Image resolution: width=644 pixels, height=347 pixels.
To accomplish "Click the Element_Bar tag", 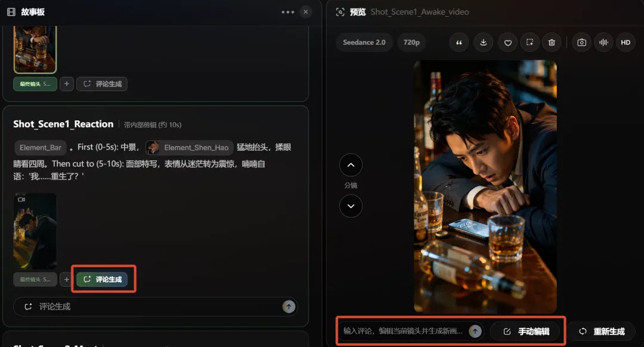I will coord(41,147).
